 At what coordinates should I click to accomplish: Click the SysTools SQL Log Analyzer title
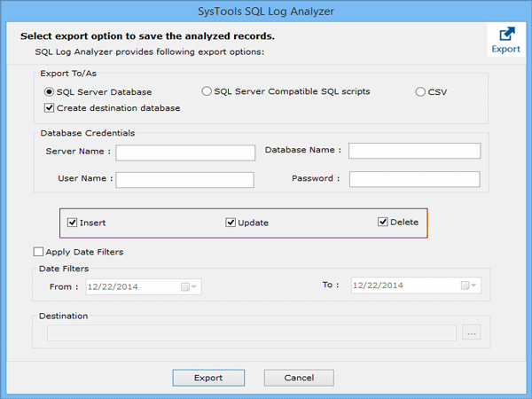pyautogui.click(x=266, y=12)
